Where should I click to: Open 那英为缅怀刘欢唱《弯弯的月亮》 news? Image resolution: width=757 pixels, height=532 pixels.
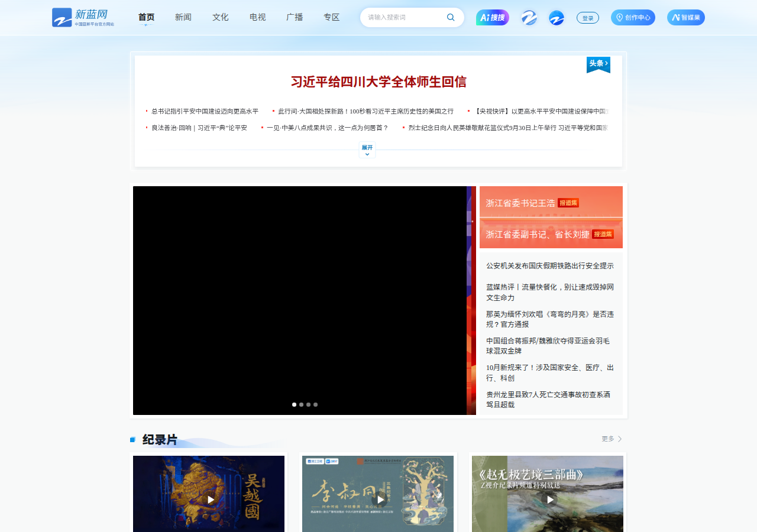pos(550,319)
